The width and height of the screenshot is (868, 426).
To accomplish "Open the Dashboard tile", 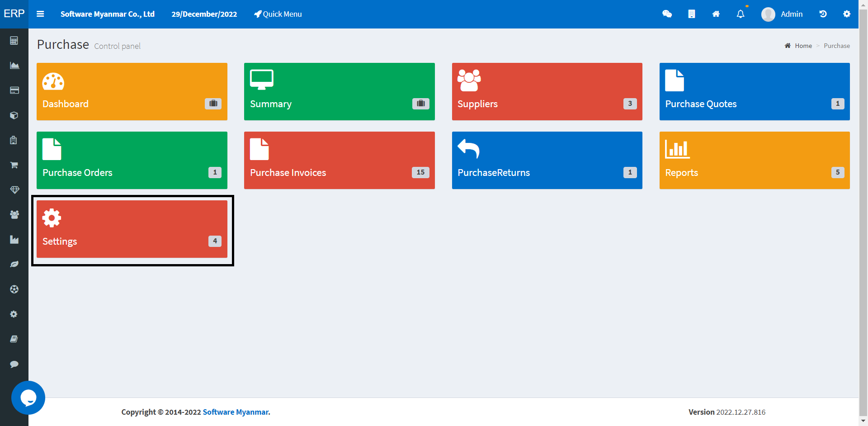I will point(132,91).
